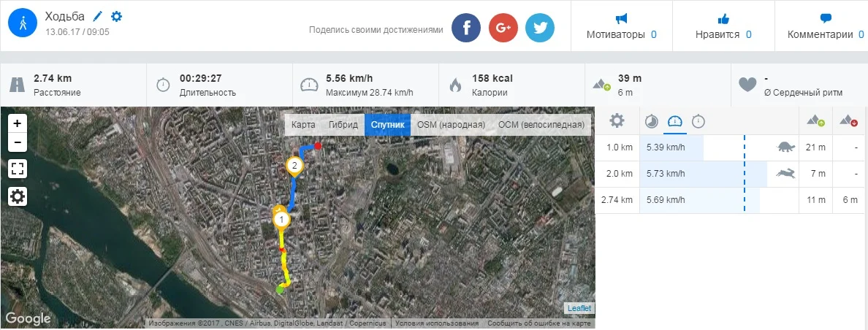Switch splits table to pace view
868x330 pixels.
pyautogui.click(x=652, y=121)
